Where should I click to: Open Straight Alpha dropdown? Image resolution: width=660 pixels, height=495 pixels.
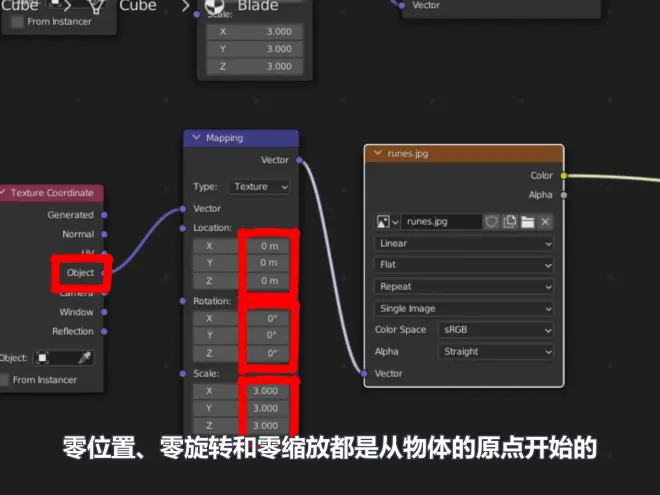pos(496,351)
